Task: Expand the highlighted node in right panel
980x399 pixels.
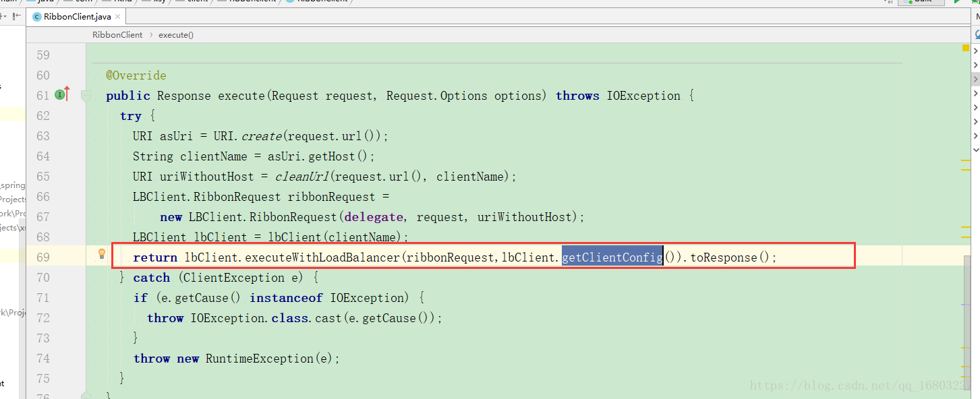Action: point(975,80)
